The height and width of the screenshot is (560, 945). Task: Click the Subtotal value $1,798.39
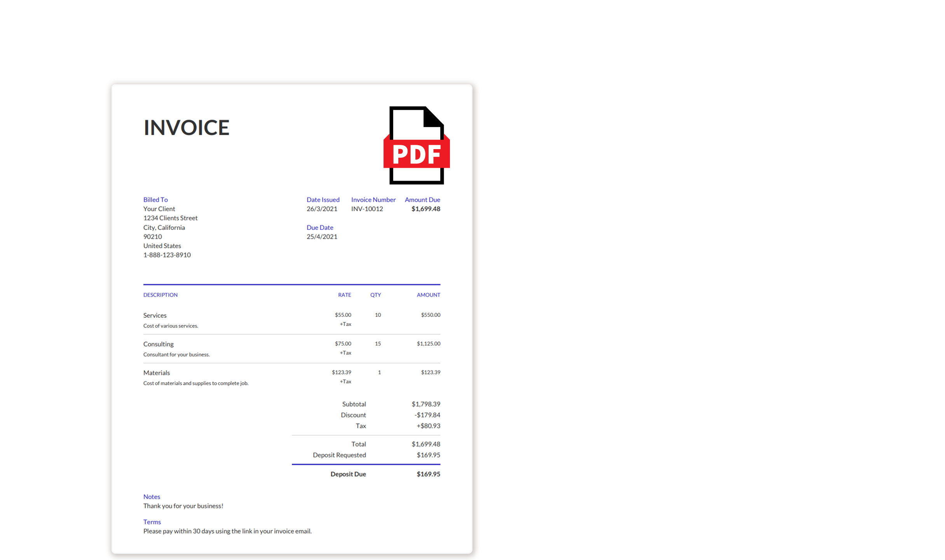coord(425,404)
